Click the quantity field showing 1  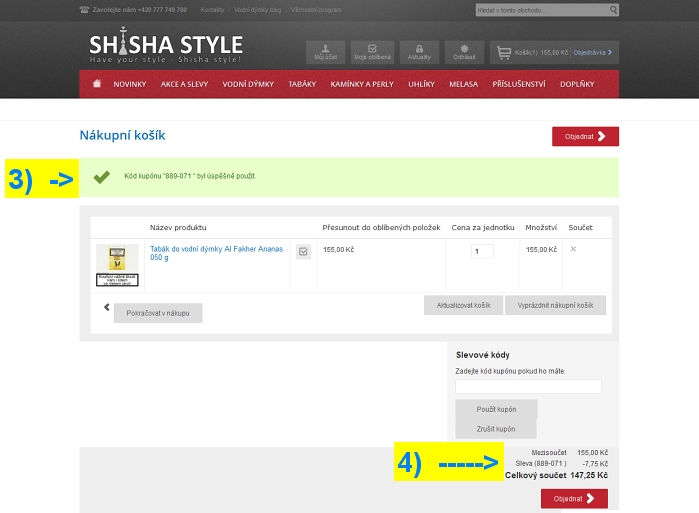[482, 251]
